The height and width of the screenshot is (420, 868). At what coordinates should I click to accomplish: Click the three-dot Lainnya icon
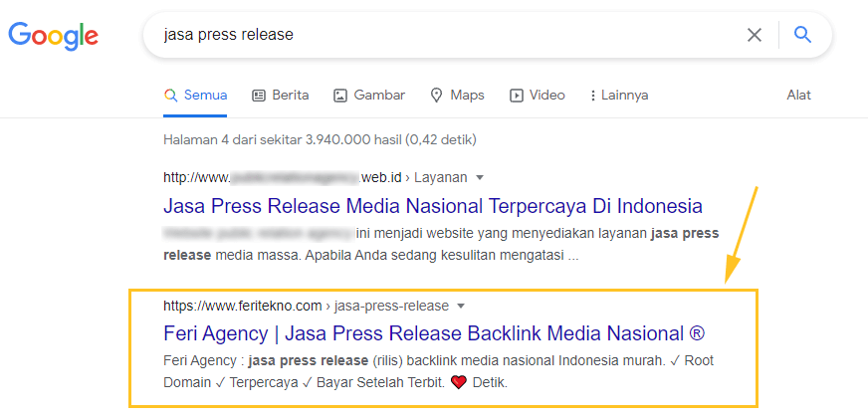593,96
